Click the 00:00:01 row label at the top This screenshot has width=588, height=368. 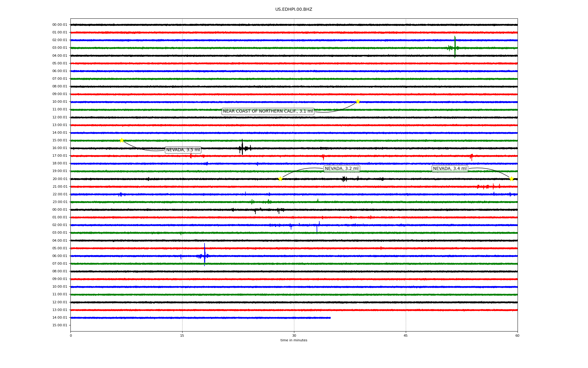pos(60,25)
